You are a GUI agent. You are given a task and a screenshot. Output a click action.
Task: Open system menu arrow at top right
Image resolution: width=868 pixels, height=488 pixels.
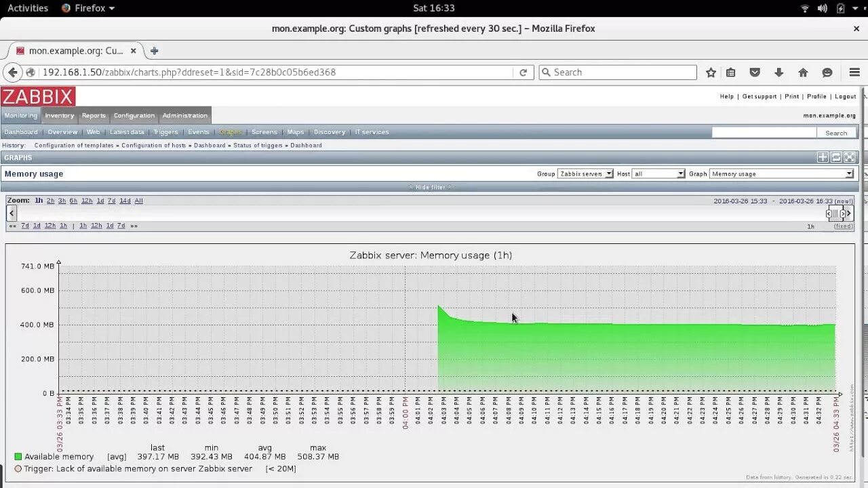pyautogui.click(x=856, y=8)
